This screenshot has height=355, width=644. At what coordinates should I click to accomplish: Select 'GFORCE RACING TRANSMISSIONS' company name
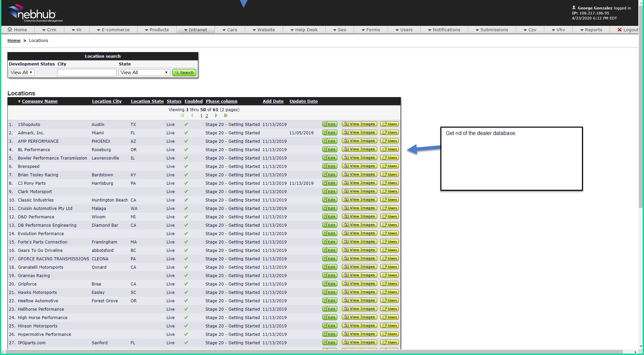(54, 259)
